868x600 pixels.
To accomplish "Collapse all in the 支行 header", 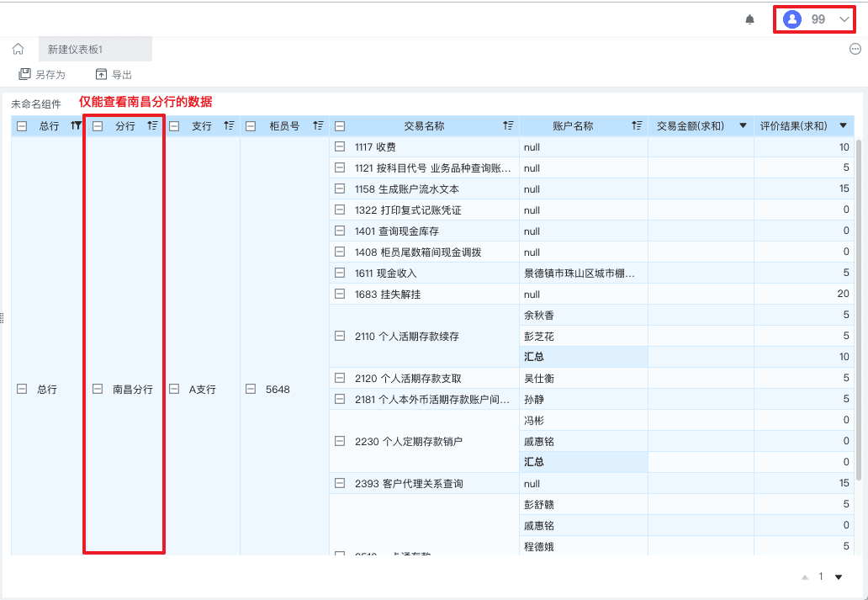I will click(174, 126).
